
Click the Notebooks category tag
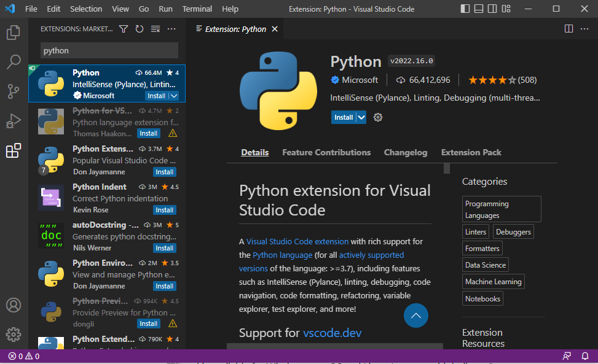tap(483, 298)
